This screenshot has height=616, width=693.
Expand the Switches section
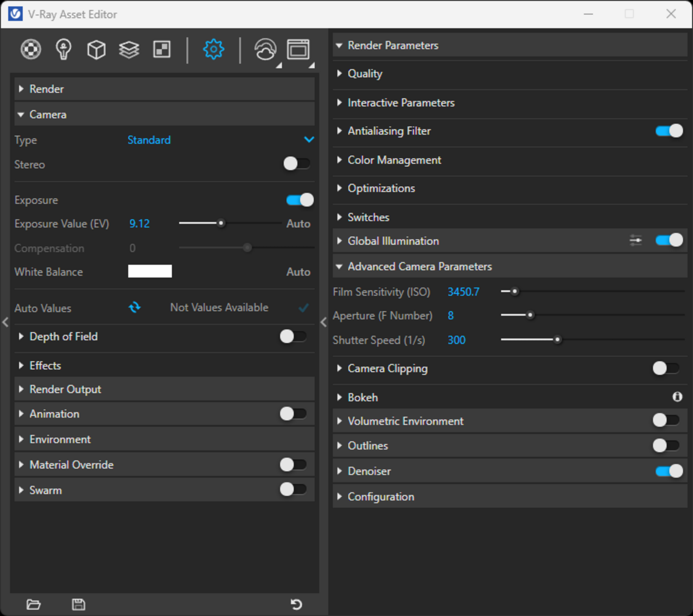click(x=510, y=217)
